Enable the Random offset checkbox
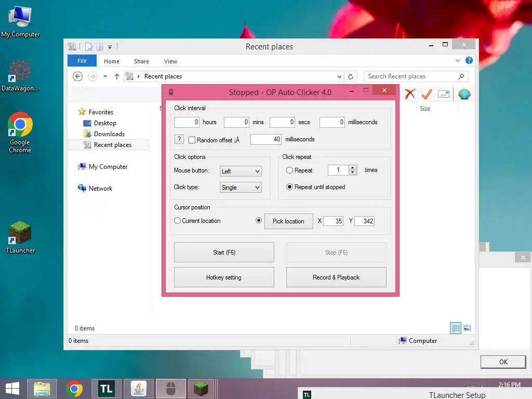This screenshot has width=532, height=399. 192,140
